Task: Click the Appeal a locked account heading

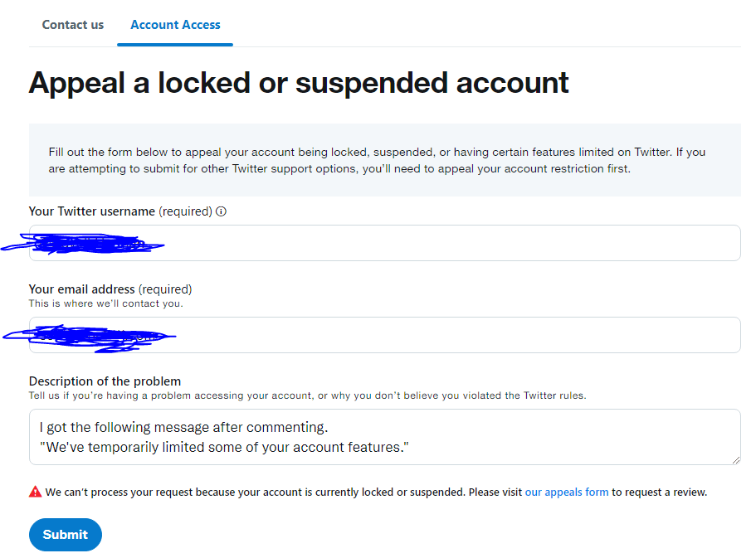Action: pyautogui.click(x=299, y=82)
